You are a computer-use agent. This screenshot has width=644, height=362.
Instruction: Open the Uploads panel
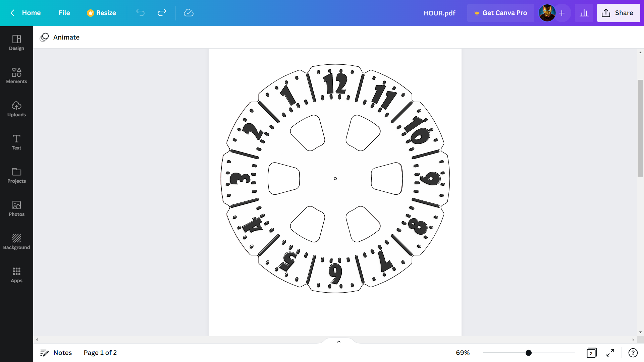(16, 109)
